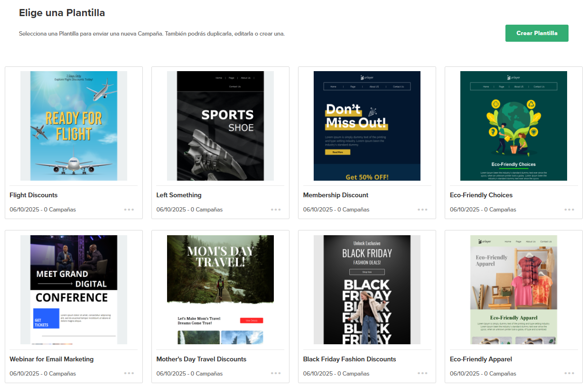Pick the Eco-Friendly Apparel thumbnail

click(x=513, y=290)
